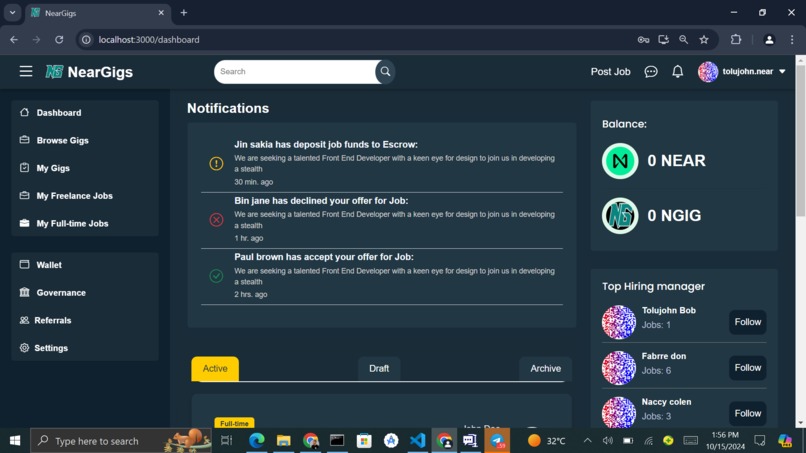Image resolution: width=806 pixels, height=453 pixels.
Task: Open the Windows Start menu
Action: tap(15, 441)
